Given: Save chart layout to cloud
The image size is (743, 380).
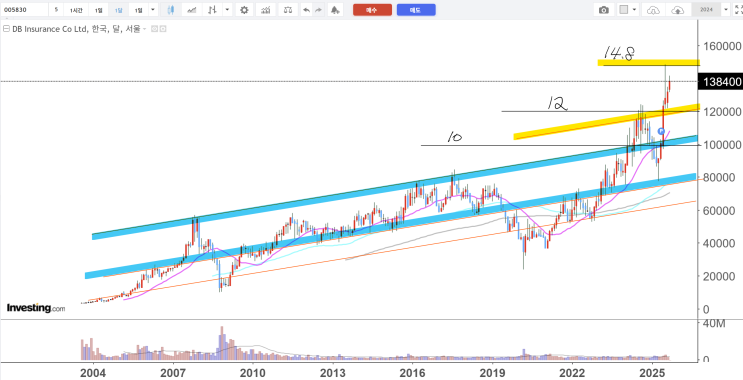Looking at the screenshot, I should (x=678, y=10).
